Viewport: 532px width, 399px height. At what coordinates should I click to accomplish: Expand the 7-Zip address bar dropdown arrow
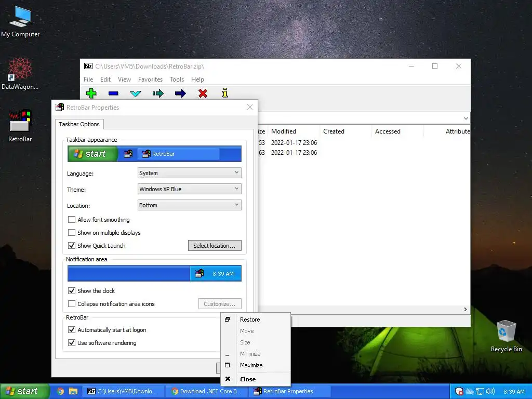point(466,118)
